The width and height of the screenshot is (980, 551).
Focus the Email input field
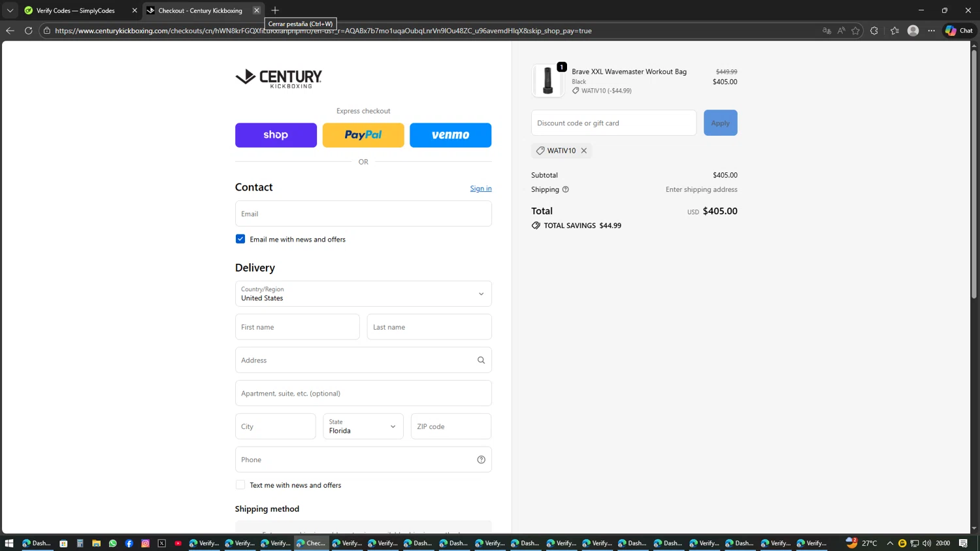(363, 213)
